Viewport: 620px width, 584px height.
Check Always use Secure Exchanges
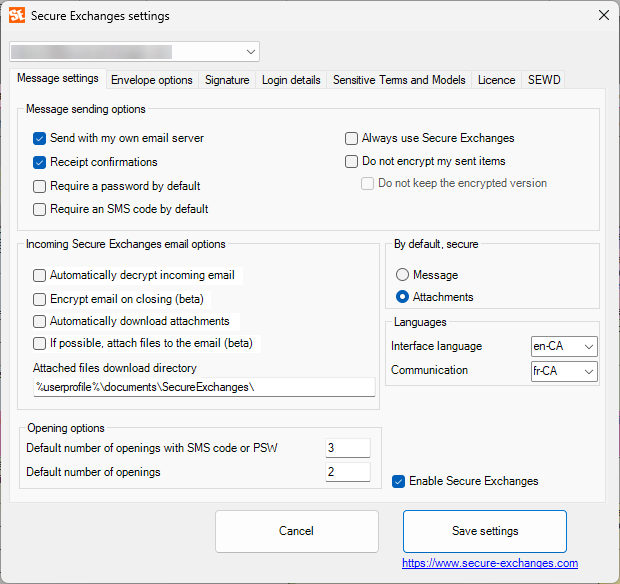click(x=352, y=138)
